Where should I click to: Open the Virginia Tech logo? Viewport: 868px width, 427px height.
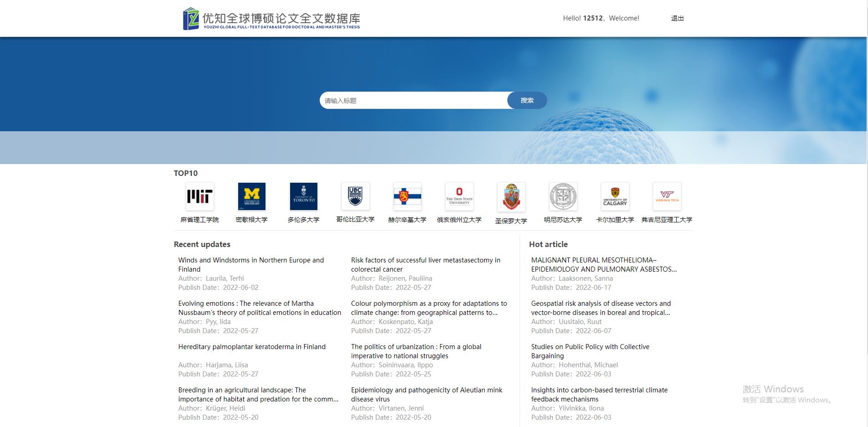click(x=667, y=196)
